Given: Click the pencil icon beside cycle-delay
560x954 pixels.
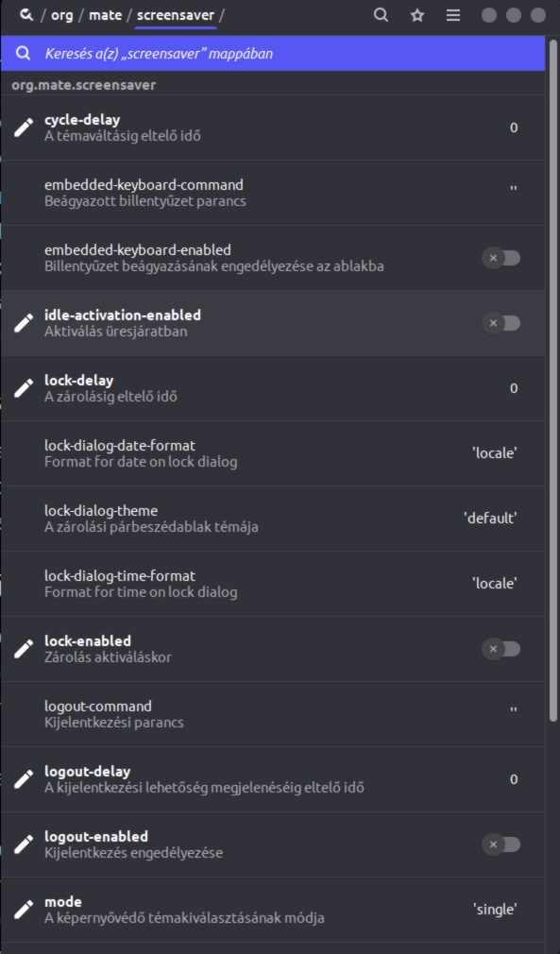Looking at the screenshot, I should [25, 127].
